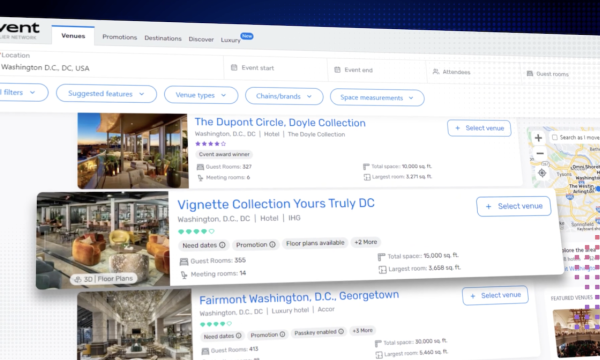
Task: Enable Search as I move checkbox
Action: tap(555, 137)
